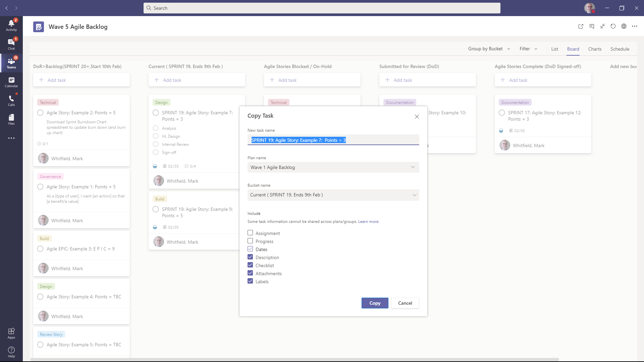Screen dimensions: 644x362
Task: Open Calendar from the left rail
Action: (11, 82)
